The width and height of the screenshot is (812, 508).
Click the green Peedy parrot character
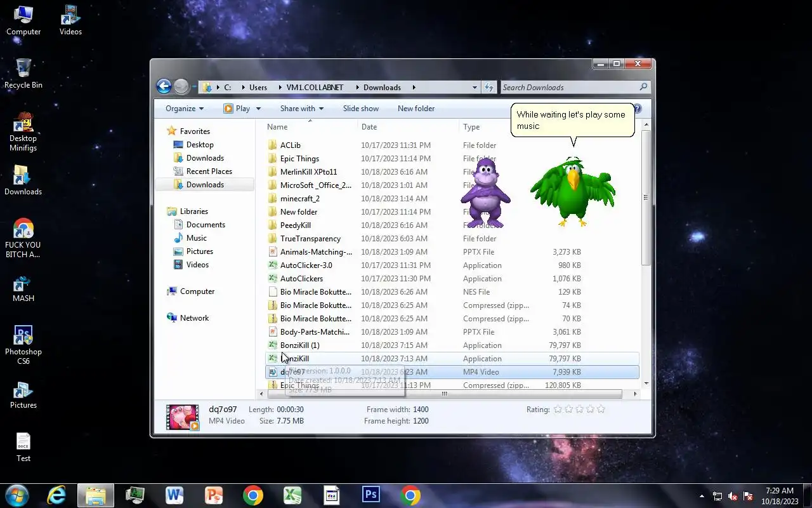click(x=573, y=192)
